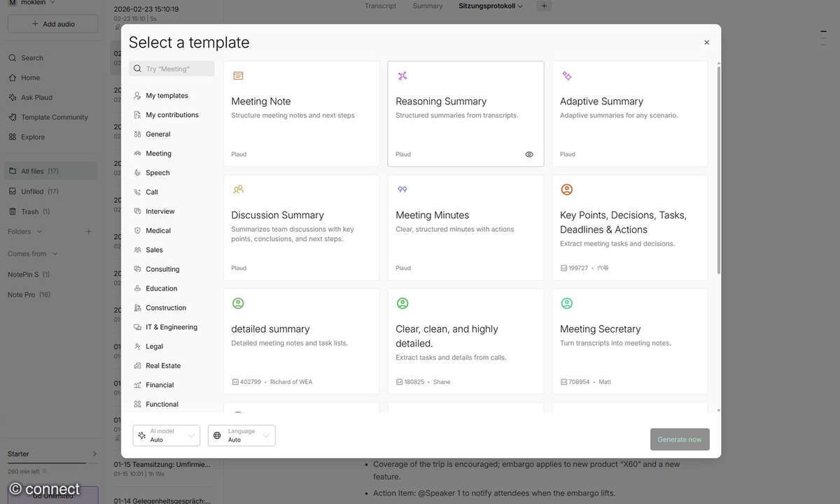
Task: Click the Search icon in the sidebar
Action: click(11, 57)
